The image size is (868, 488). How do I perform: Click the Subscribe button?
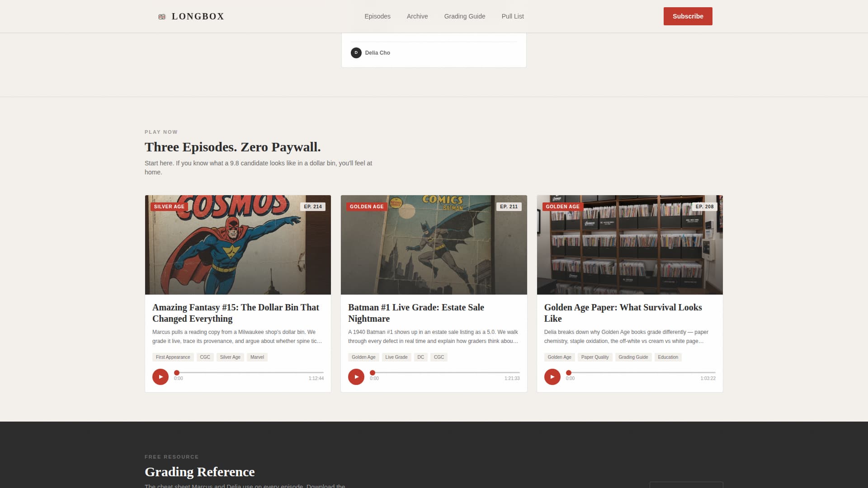tap(688, 16)
